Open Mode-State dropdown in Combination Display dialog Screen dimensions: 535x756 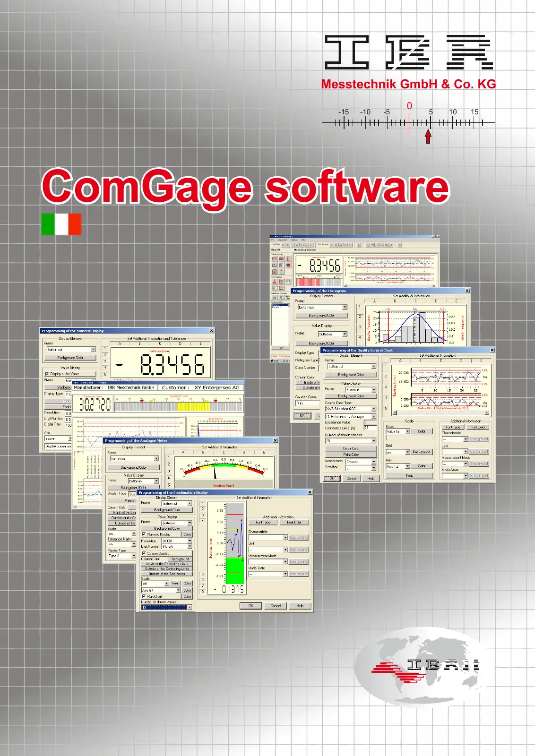tap(268, 574)
